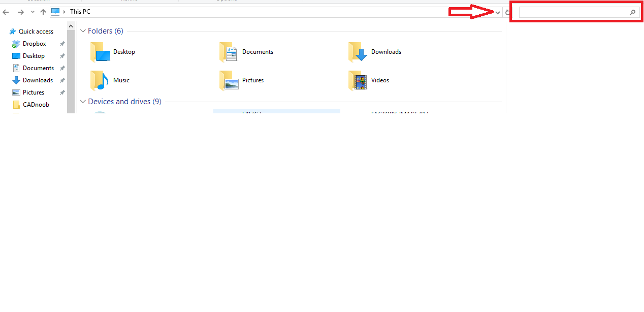The height and width of the screenshot is (312, 644).
Task: Click the search magnifier in the search box
Action: [x=632, y=12]
